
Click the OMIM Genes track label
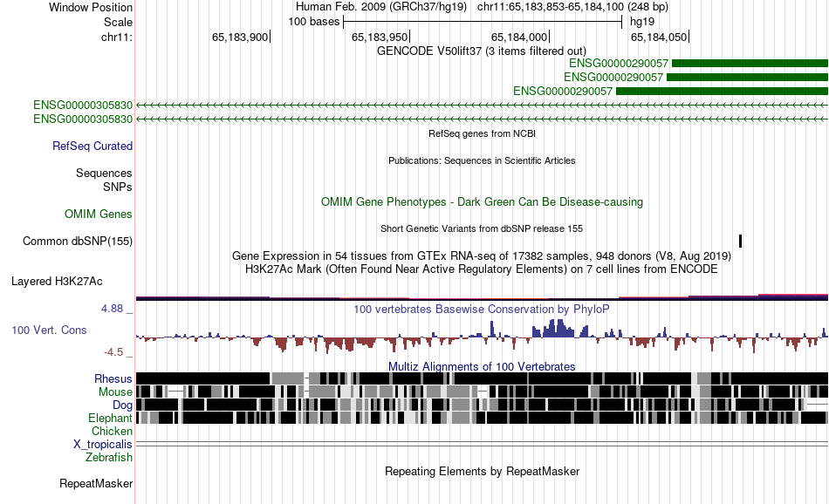[x=99, y=214]
